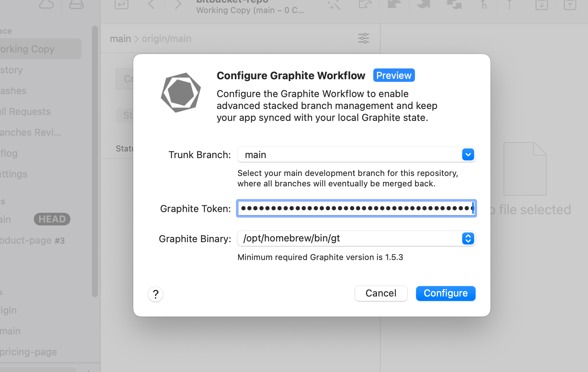This screenshot has height=372, width=588.
Task: Click the sidebar vertical scrollbar
Action: [x=95, y=160]
